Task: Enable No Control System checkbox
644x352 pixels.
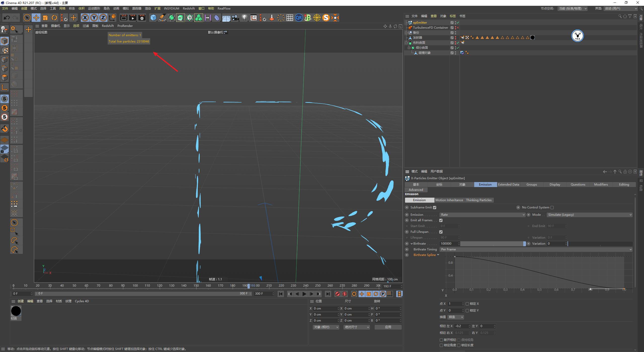Action: (552, 207)
